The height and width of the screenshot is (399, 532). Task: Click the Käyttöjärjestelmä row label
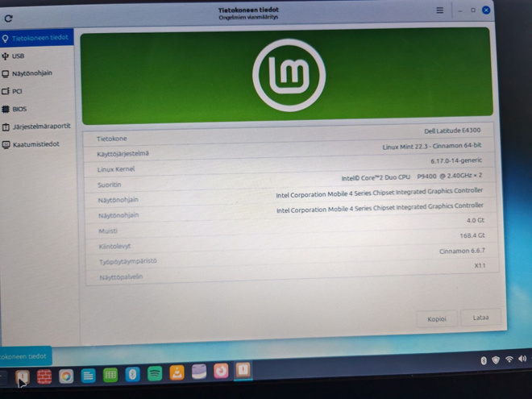coord(123,154)
